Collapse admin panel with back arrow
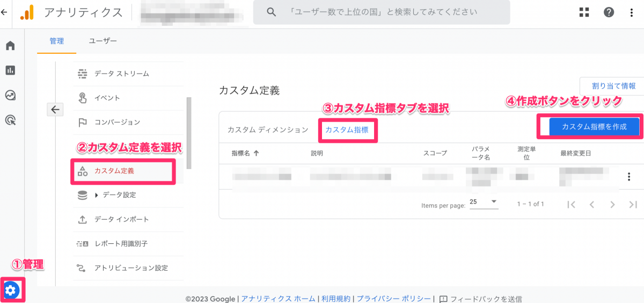This screenshot has height=303, width=644. (x=55, y=110)
